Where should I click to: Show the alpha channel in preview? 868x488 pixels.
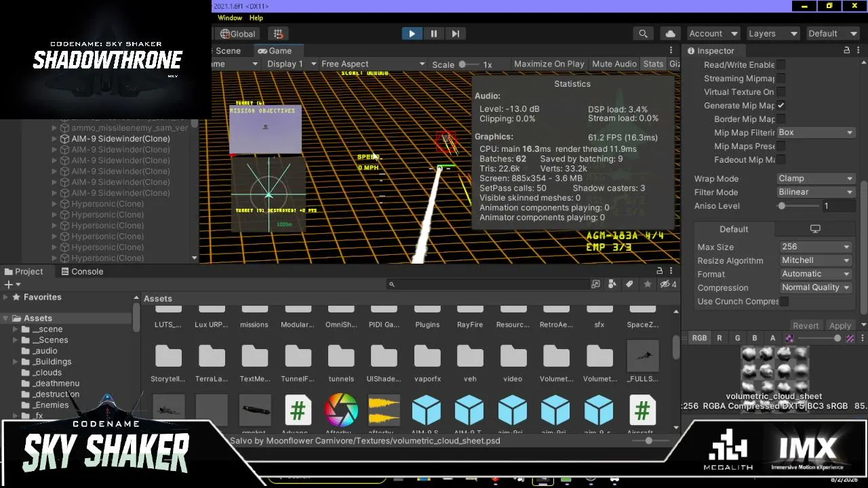coord(772,338)
